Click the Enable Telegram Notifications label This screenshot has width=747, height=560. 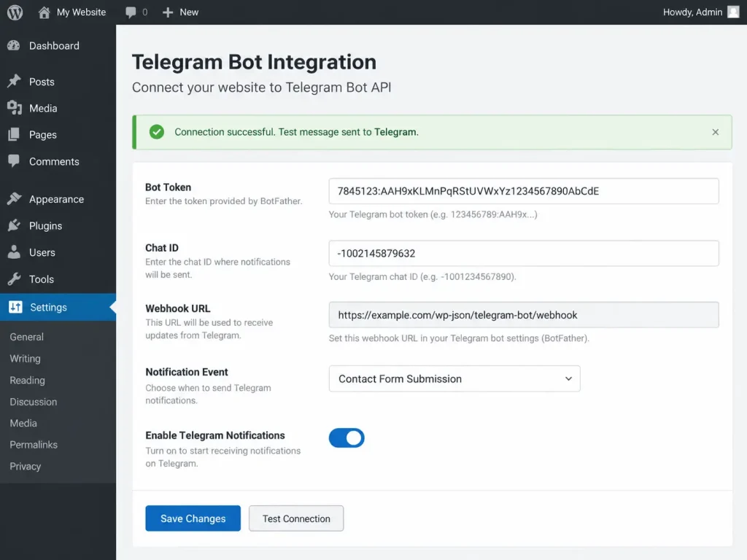(215, 435)
